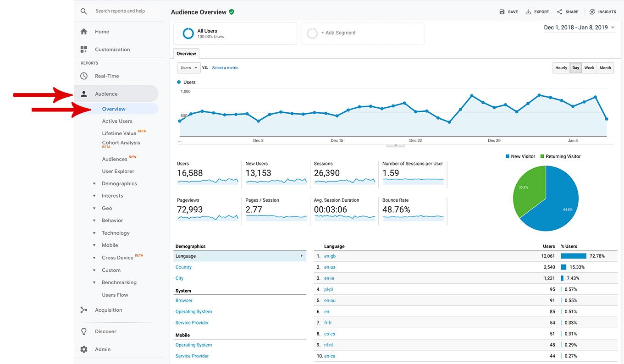Screen dimensions: 624x364
Task: Click the Add Segment box
Action: tap(362, 33)
